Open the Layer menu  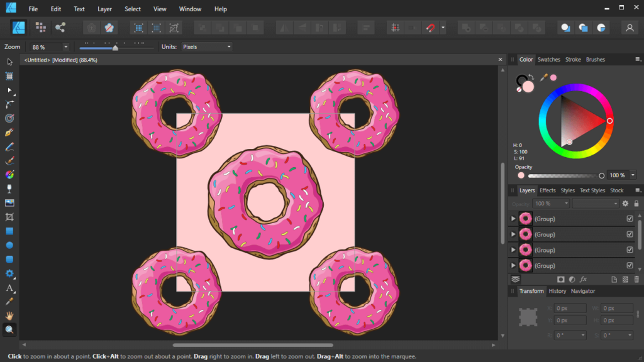point(105,9)
